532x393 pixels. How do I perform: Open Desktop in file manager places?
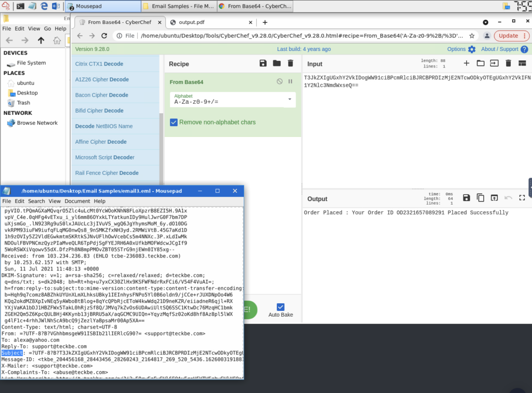(x=27, y=92)
